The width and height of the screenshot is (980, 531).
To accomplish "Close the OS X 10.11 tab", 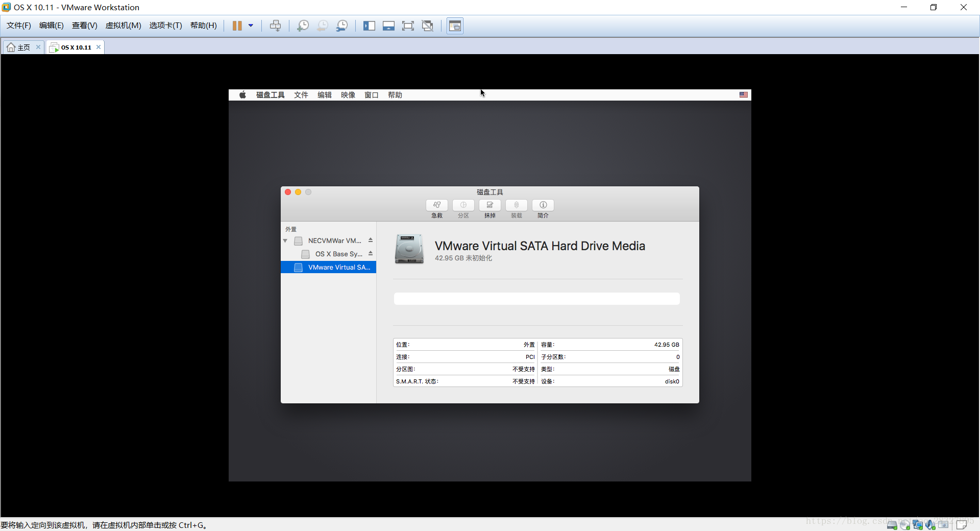I will (x=99, y=47).
